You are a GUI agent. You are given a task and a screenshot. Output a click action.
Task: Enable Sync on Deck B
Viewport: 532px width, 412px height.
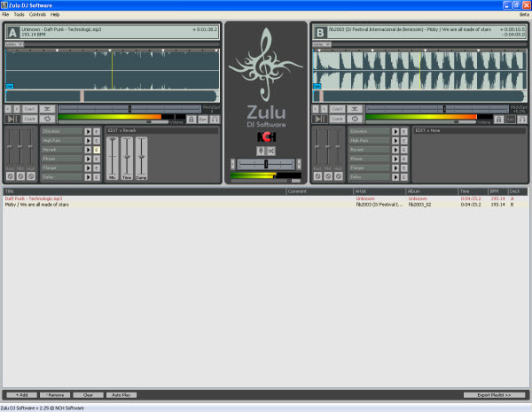click(511, 120)
